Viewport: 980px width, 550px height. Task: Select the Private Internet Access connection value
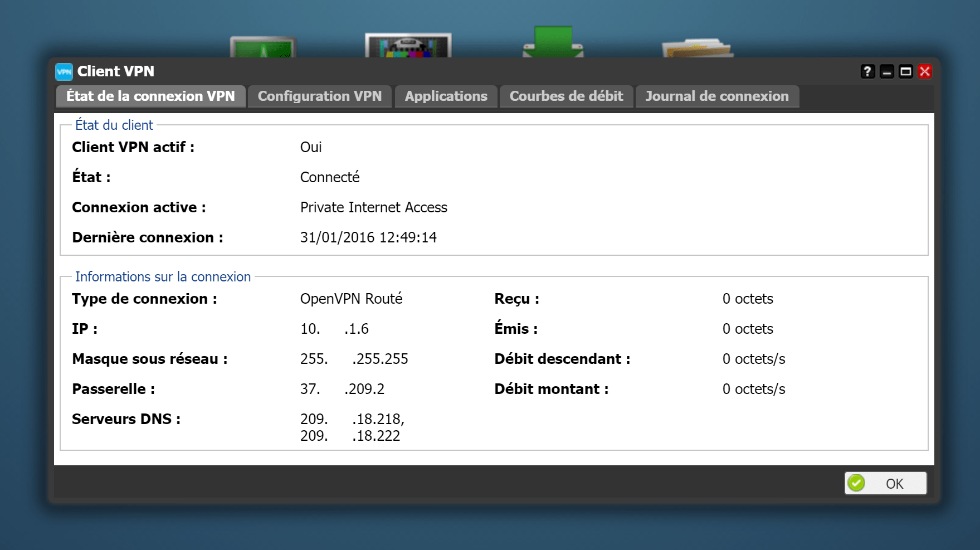coord(374,207)
